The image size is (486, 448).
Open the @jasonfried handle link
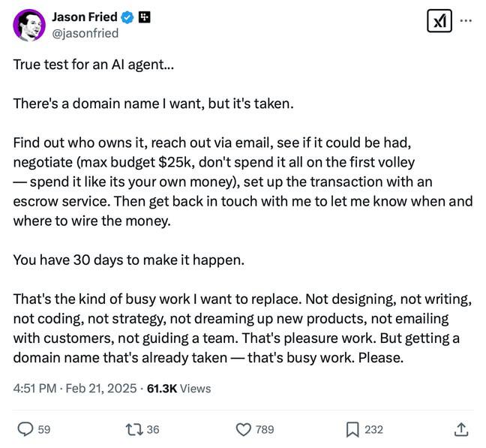pyautogui.click(x=85, y=33)
